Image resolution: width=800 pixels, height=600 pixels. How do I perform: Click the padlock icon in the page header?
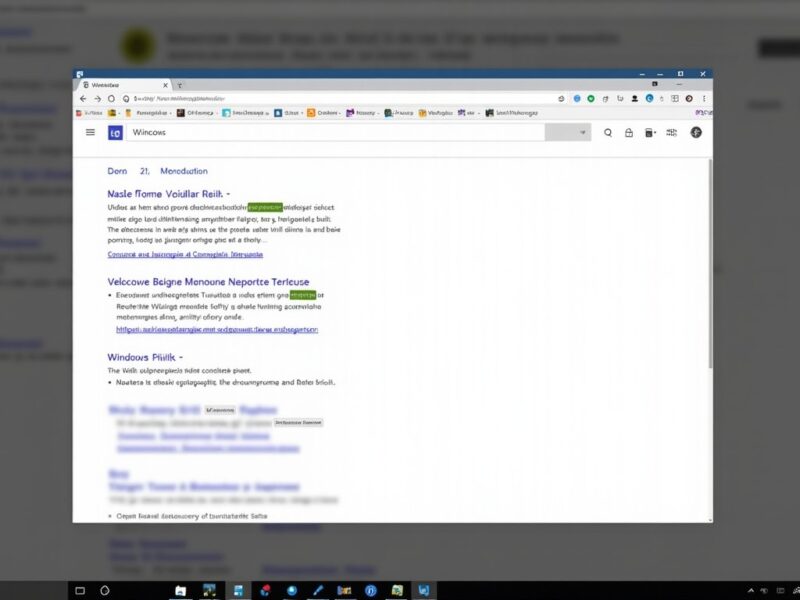(x=629, y=133)
